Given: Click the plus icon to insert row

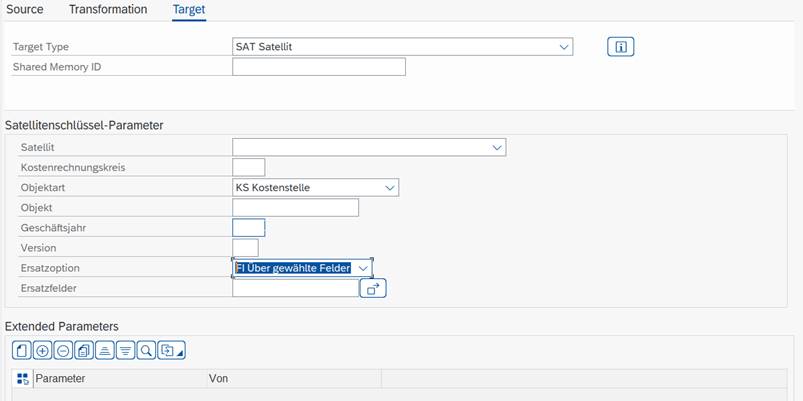Looking at the screenshot, I should (x=43, y=351).
